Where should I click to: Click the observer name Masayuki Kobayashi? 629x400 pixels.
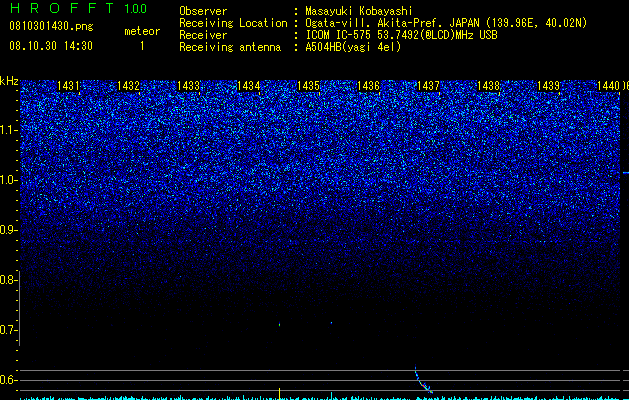point(359,11)
